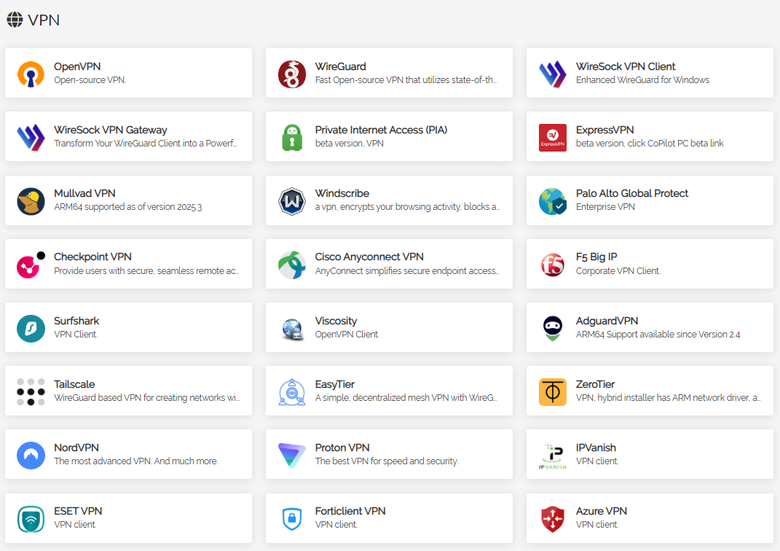Click 'Enterprise VPN' description text
The width and height of the screenshot is (780, 551).
coord(605,207)
